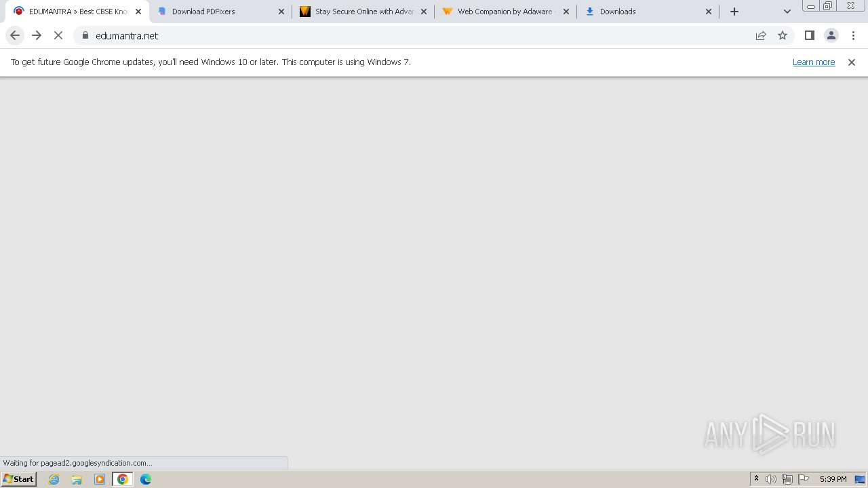This screenshot has width=868, height=488.
Task: Launch Microsoft Edge from taskbar
Action: [x=146, y=479]
